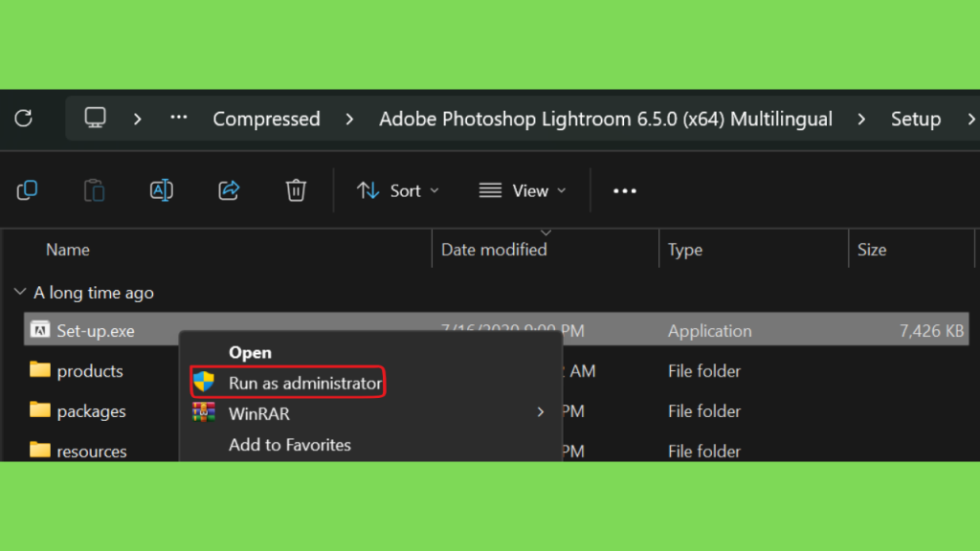Screen dimensions: 980x551
Task: Open the Compressed breadcrumb folder
Action: (x=266, y=119)
